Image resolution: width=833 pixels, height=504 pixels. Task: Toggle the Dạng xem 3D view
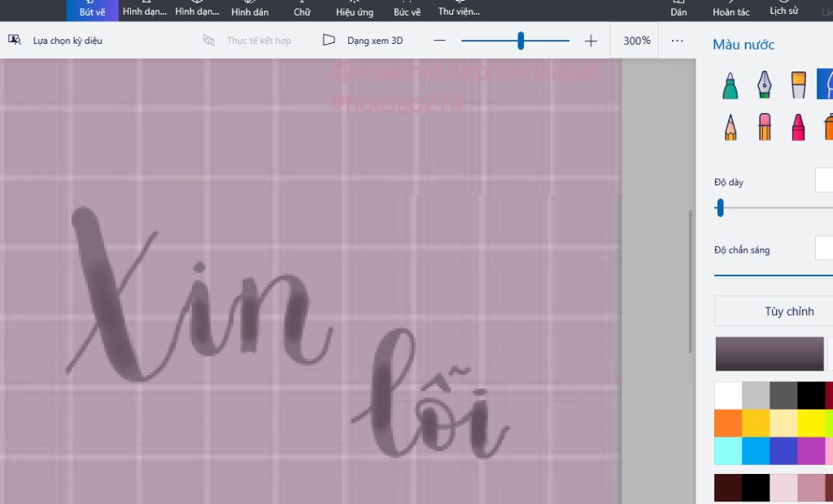tap(363, 41)
